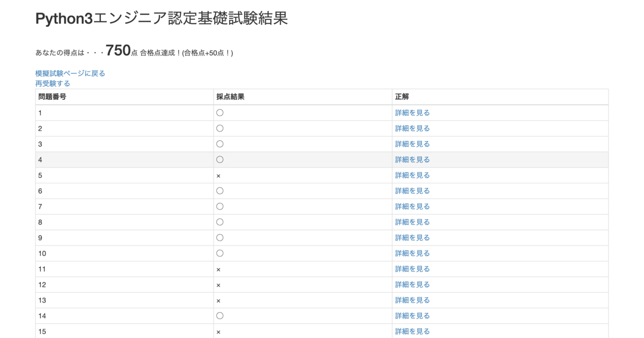644x338 pixels.
Task: Open 詳細を見る for question 2
Action: [413, 128]
